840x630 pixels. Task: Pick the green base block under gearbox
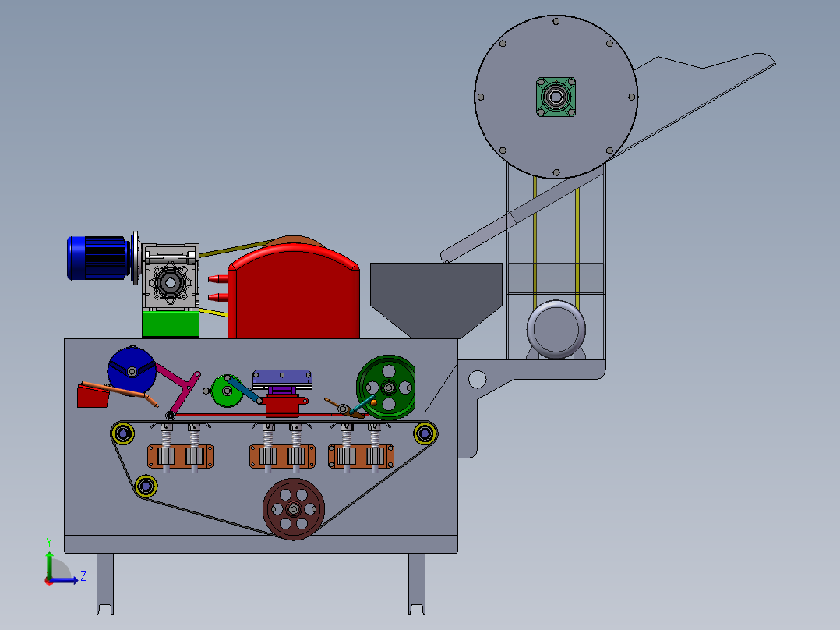(x=171, y=325)
